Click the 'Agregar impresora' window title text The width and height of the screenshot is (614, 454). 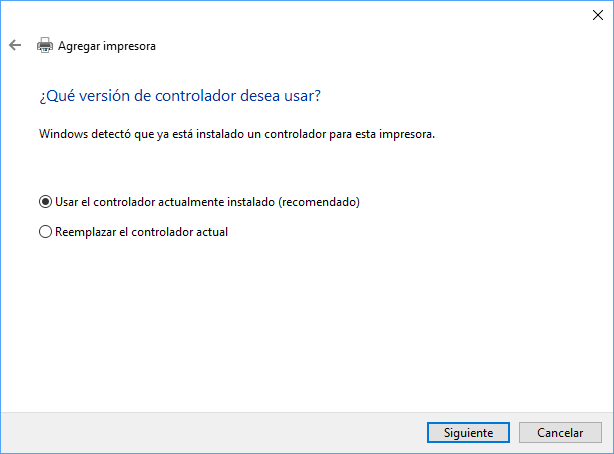[107, 45]
